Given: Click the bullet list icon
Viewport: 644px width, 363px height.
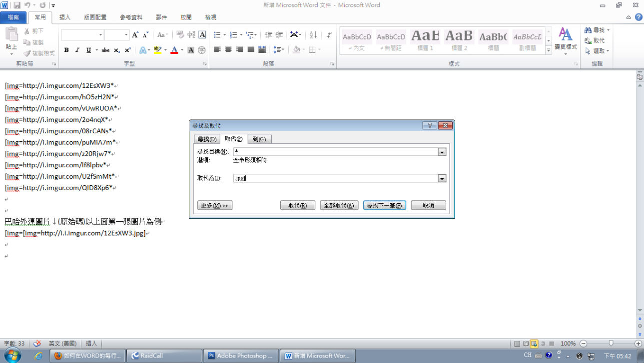Looking at the screenshot, I should (216, 35).
